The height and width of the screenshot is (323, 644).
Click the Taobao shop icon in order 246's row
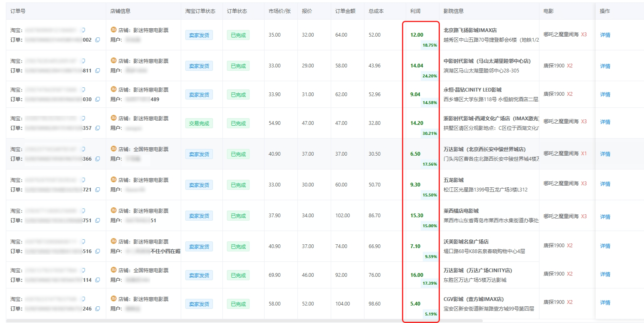click(x=113, y=299)
